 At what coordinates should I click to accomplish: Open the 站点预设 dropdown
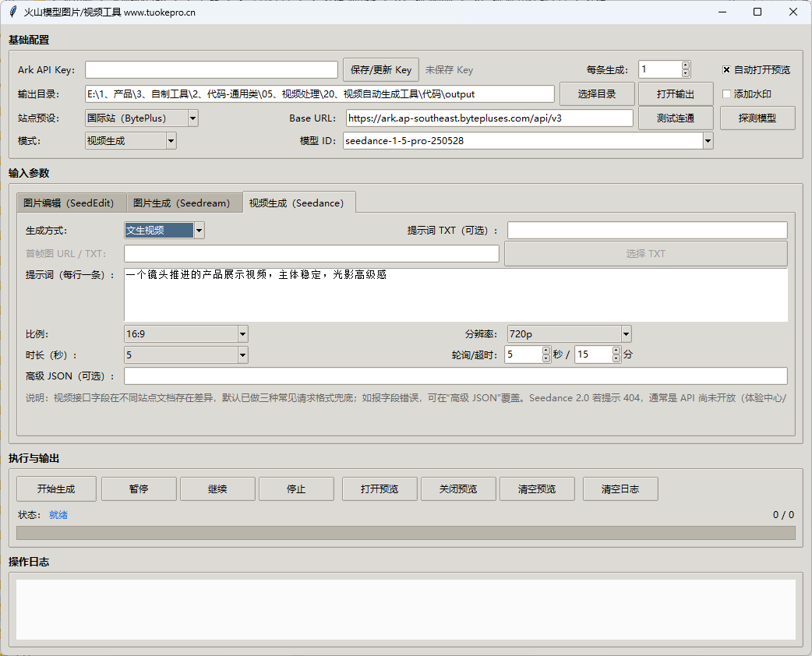tap(192, 118)
